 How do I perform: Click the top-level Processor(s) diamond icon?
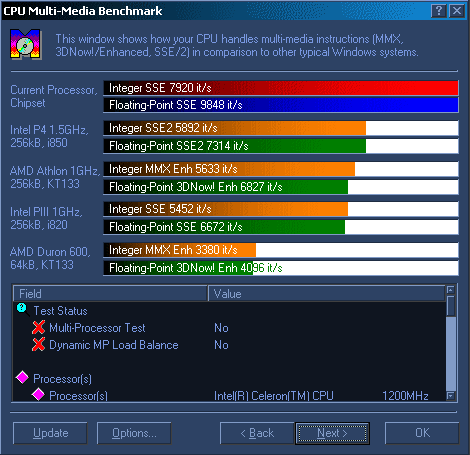(x=22, y=378)
